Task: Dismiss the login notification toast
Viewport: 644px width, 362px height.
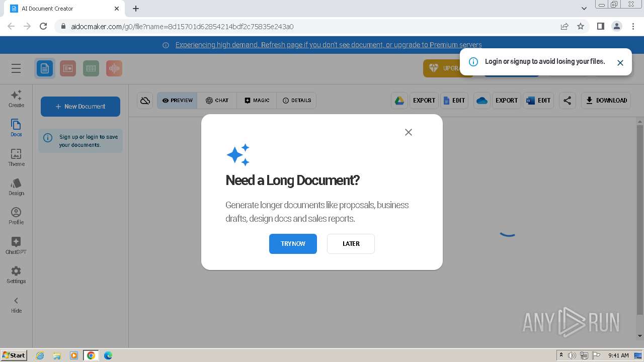Action: point(620,63)
